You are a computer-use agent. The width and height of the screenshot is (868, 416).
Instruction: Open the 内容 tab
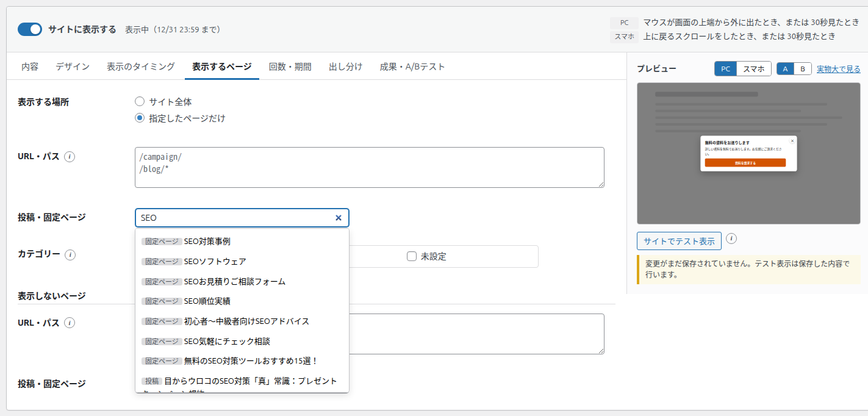(30, 66)
